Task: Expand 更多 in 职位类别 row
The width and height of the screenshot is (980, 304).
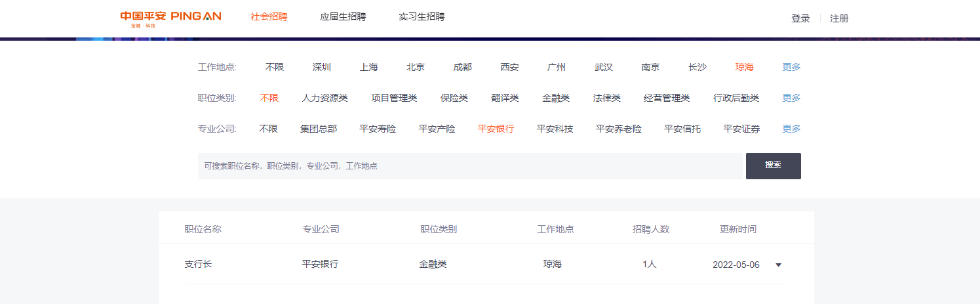Action: (x=791, y=98)
